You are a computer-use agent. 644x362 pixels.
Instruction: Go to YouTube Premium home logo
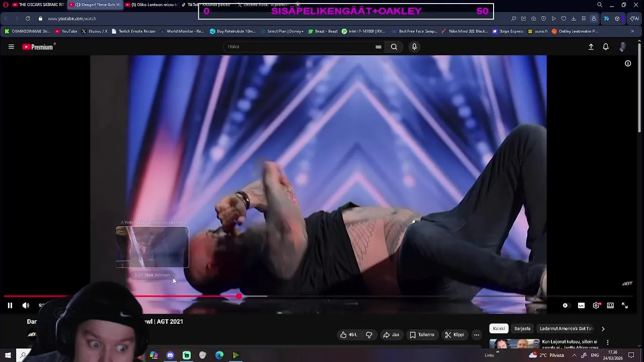click(x=38, y=47)
